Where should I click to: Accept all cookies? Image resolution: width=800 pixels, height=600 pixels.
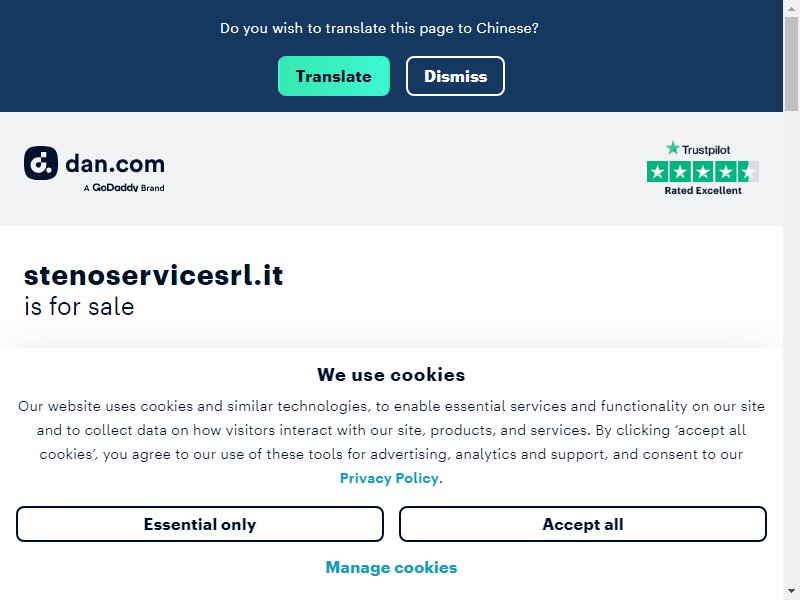pos(583,524)
